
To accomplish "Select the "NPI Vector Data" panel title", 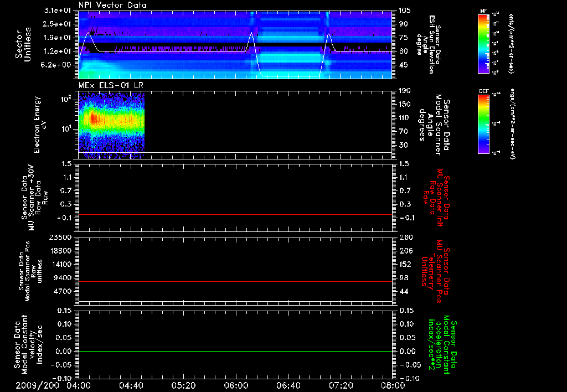I will [112, 5].
